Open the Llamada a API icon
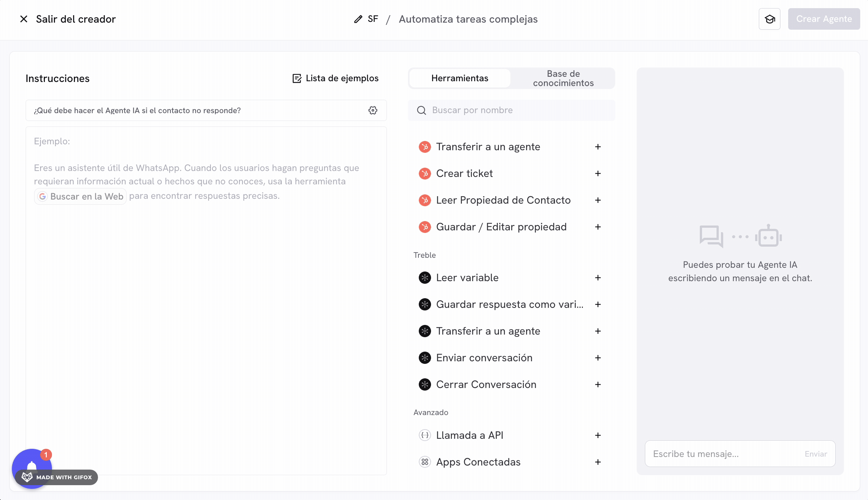The image size is (868, 500). click(424, 435)
